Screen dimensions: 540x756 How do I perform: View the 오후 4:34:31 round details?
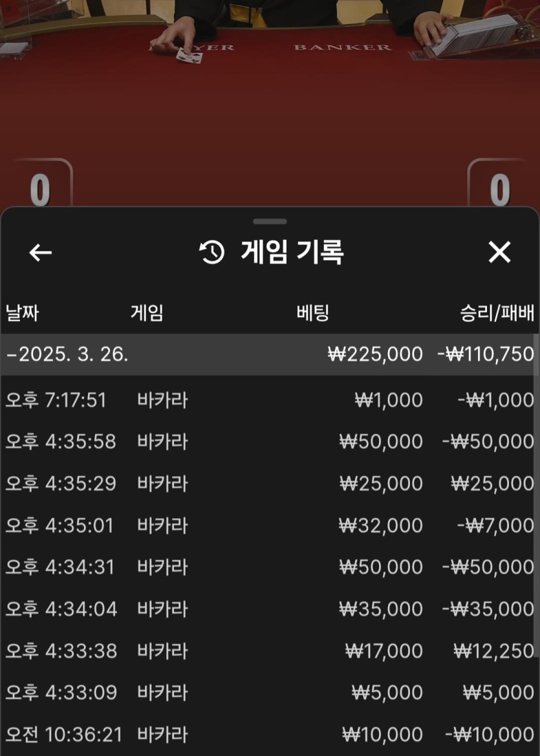point(269,567)
